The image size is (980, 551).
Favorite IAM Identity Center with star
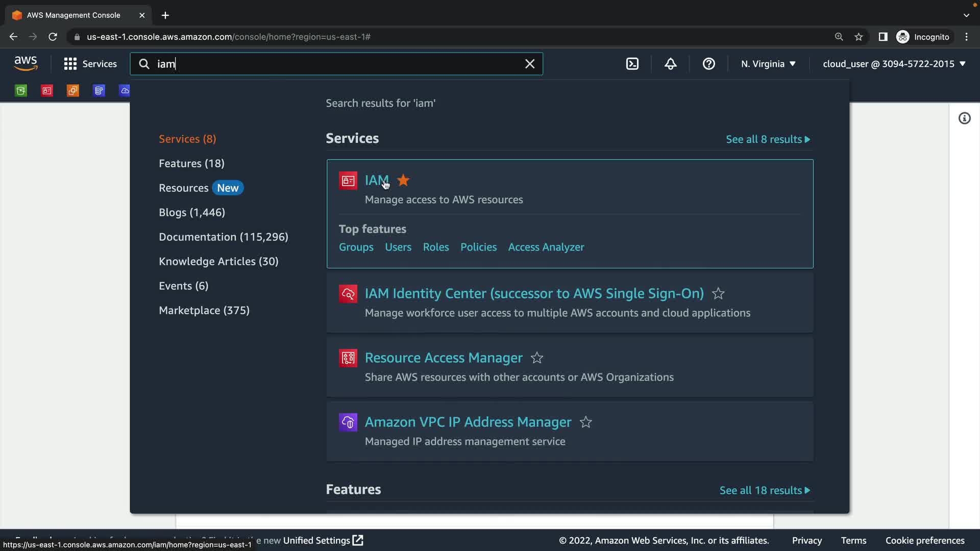point(718,294)
